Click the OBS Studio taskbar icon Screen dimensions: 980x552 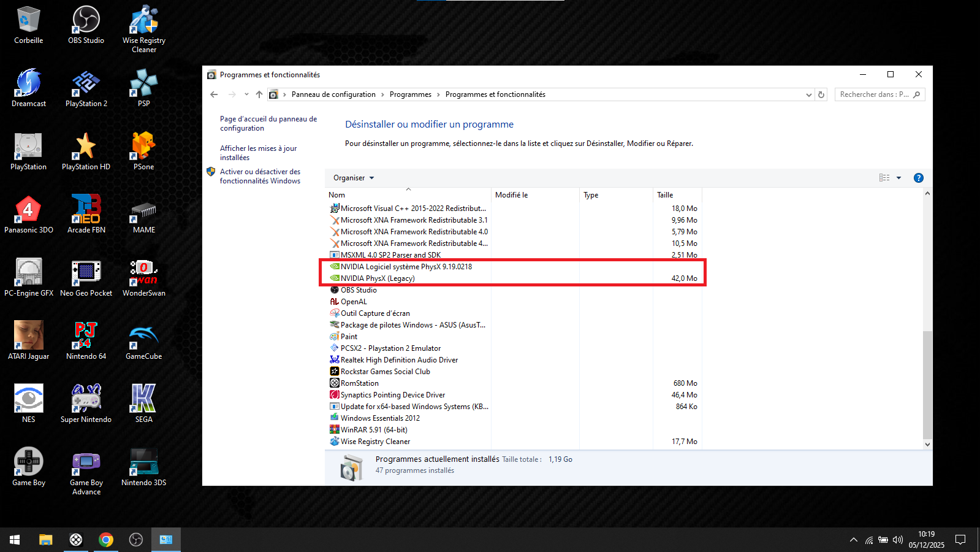(x=136, y=540)
